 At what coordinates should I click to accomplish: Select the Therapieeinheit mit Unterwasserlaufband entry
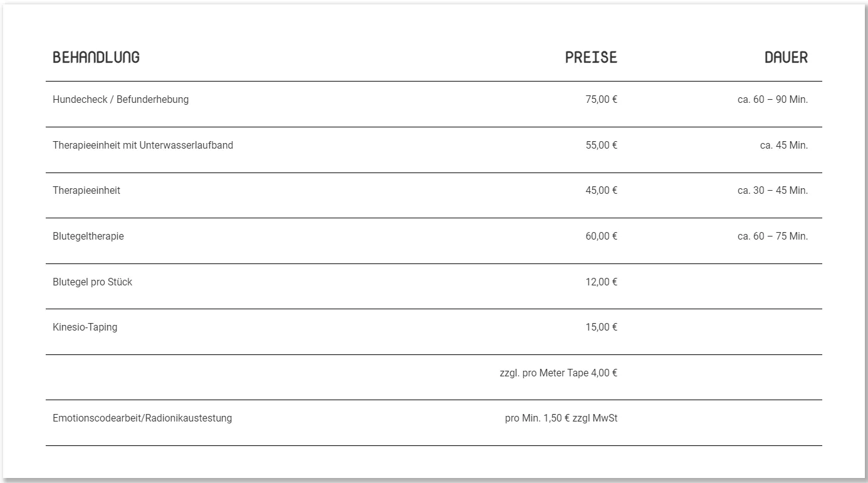(143, 145)
